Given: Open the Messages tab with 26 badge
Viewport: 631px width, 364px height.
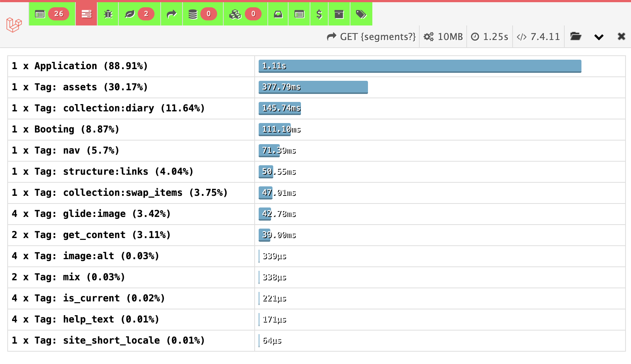Looking at the screenshot, I should click(x=52, y=14).
